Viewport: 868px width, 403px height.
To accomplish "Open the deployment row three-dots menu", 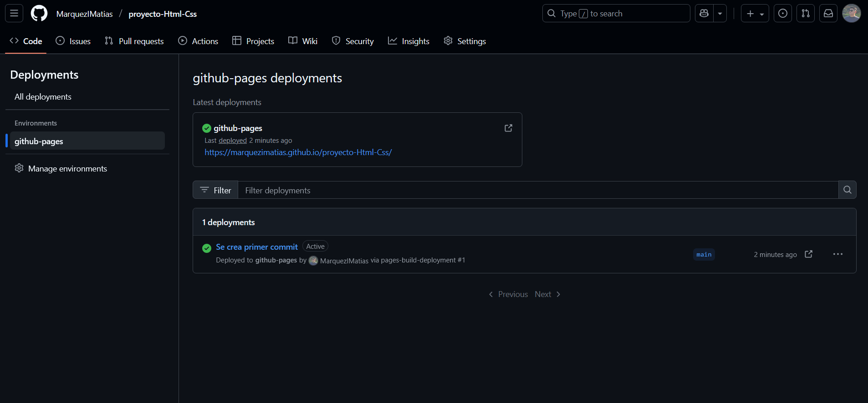I will (x=838, y=254).
